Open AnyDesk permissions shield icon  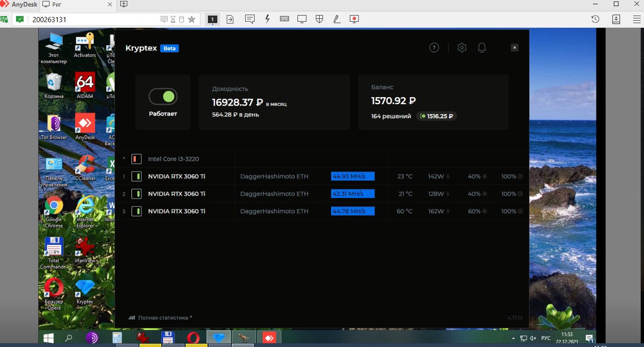pos(319,19)
